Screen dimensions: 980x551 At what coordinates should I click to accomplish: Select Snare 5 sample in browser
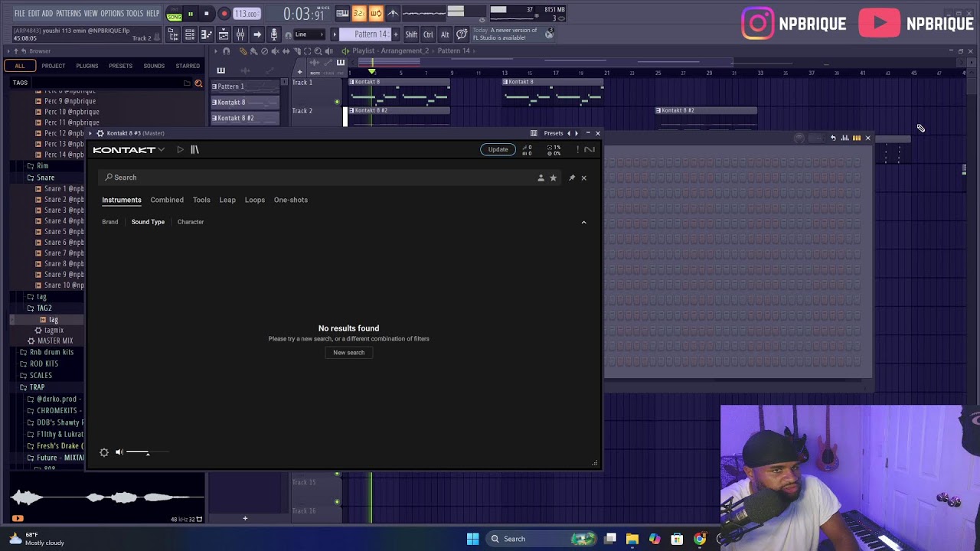64,232
